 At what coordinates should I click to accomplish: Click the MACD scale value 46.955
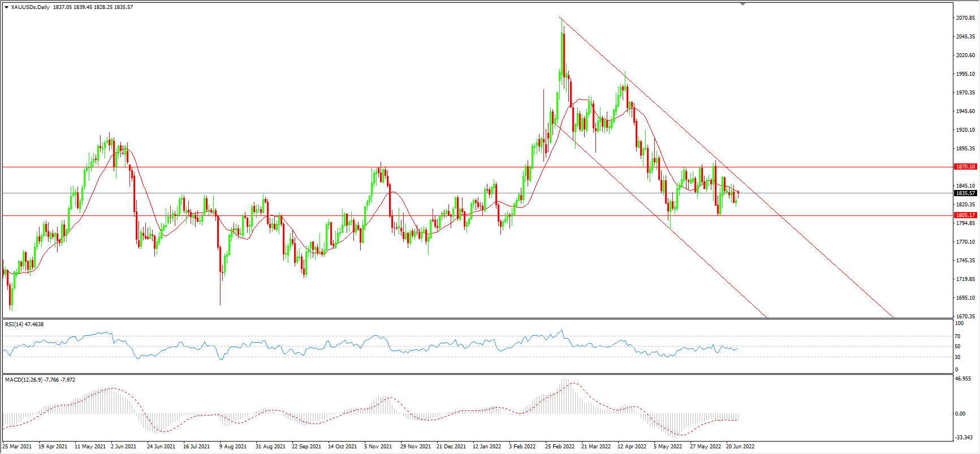coord(963,379)
